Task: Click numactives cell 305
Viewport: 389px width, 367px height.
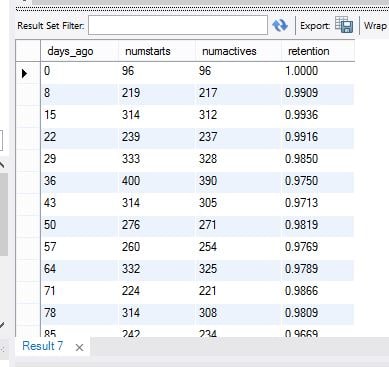Action: 238,203
